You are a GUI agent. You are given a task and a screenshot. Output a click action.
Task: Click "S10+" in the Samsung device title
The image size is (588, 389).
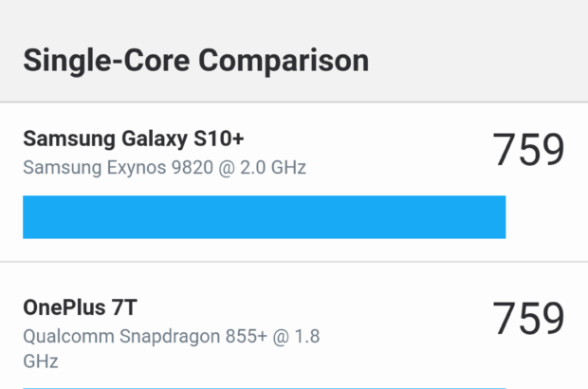(217, 139)
